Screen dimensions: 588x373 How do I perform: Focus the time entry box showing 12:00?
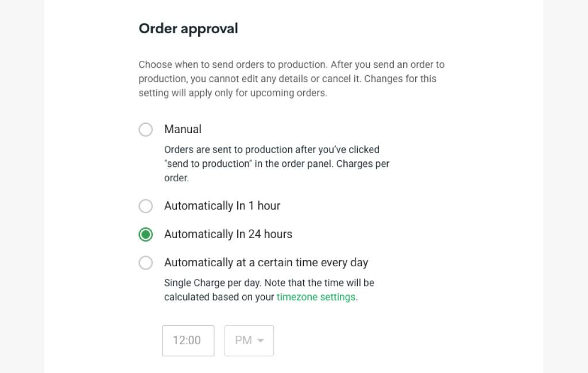(188, 340)
